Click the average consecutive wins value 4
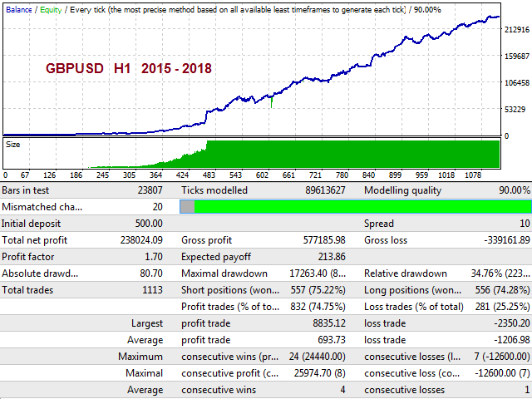 [x=342, y=390]
